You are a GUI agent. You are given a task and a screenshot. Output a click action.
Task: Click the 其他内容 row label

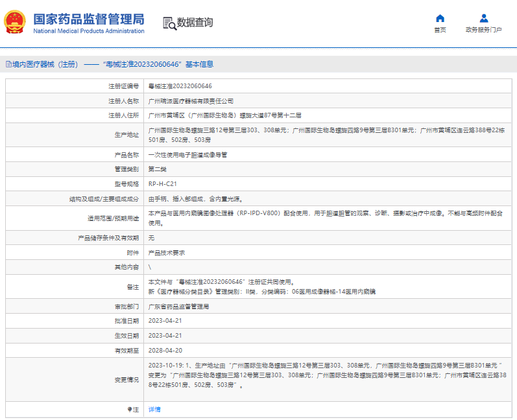coord(126,267)
